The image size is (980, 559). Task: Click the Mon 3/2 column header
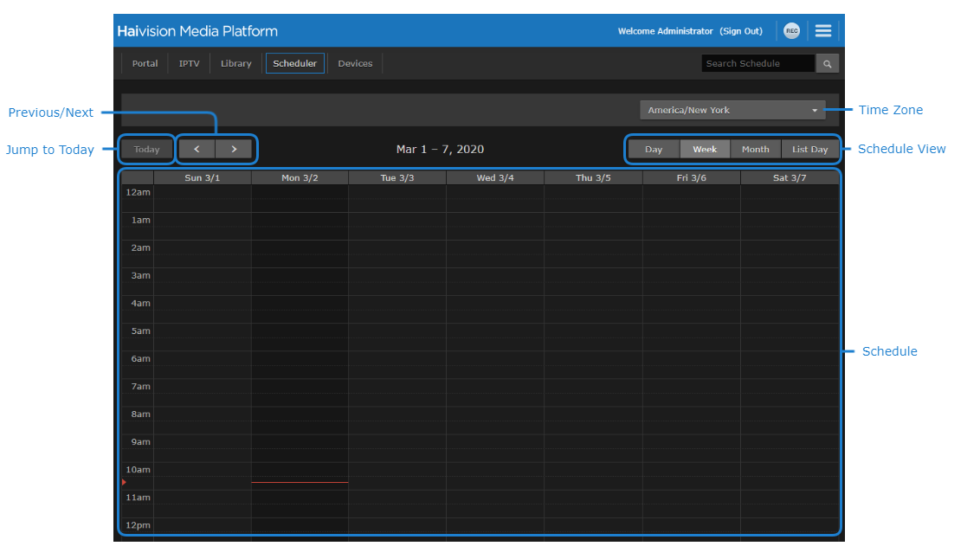(300, 177)
